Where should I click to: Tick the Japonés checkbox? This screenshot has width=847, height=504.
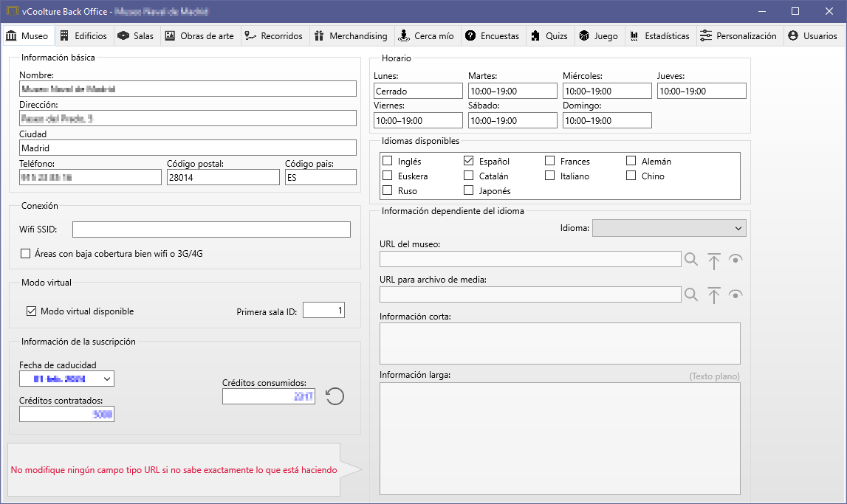click(468, 190)
